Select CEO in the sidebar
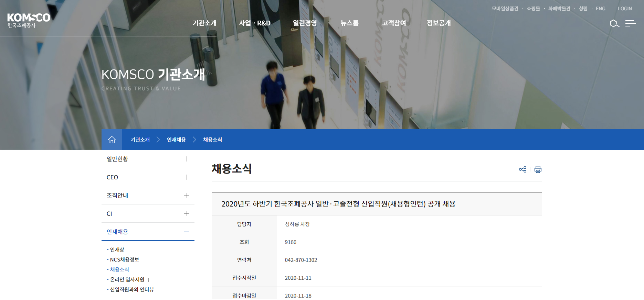This screenshot has height=300, width=644. coord(112,177)
